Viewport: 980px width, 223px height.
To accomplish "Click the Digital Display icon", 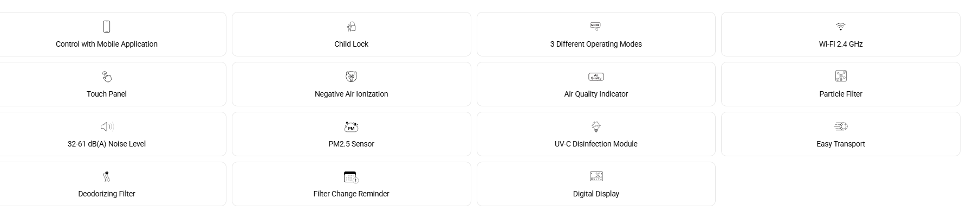I will pos(596,176).
